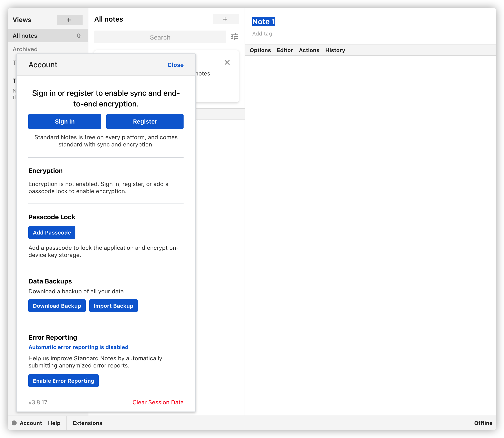The image size is (504, 438).
Task: Open the History menu
Action: [335, 50]
